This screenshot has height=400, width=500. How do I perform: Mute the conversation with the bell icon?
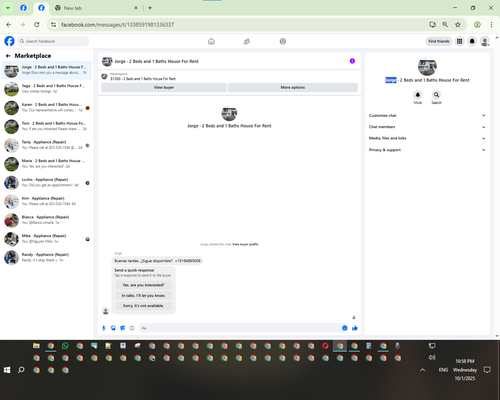(418, 95)
